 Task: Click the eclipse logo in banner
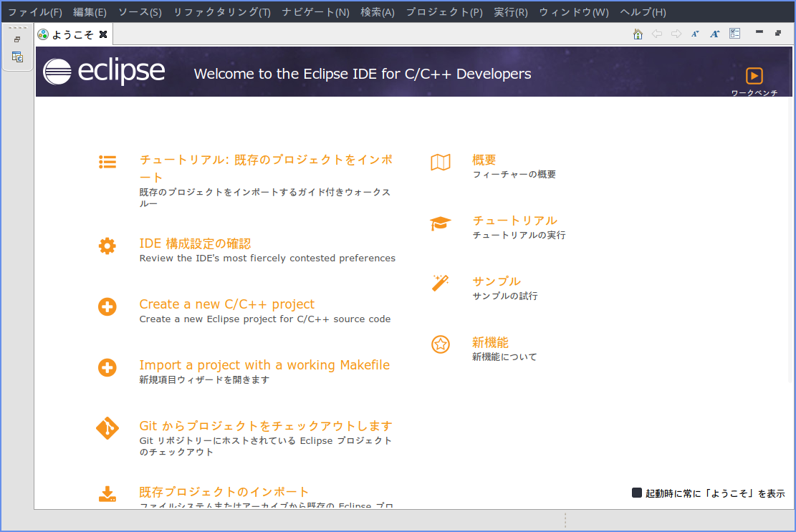[x=104, y=70]
